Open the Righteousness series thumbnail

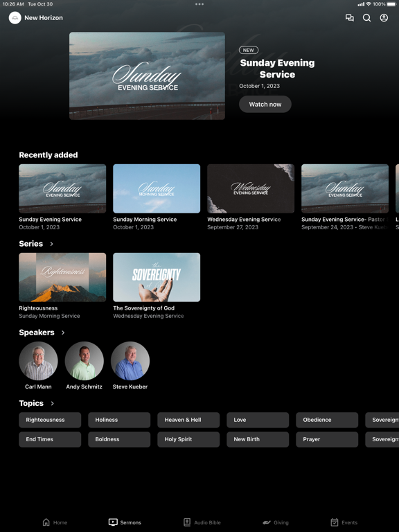pyautogui.click(x=62, y=277)
